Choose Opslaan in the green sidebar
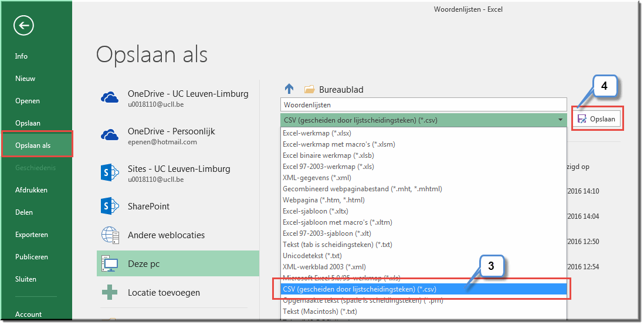644x325 pixels. click(x=28, y=123)
